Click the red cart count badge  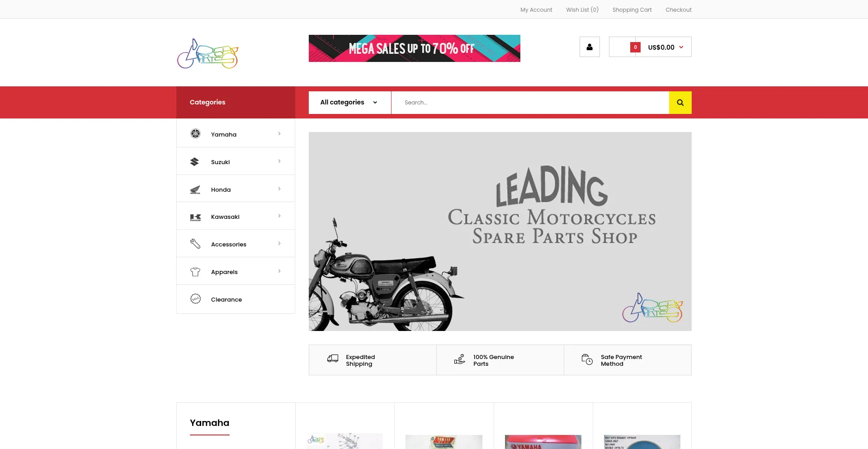pyautogui.click(x=635, y=47)
